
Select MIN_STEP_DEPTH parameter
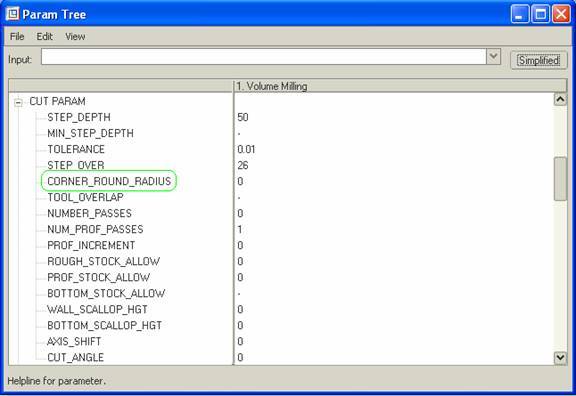[x=90, y=133]
